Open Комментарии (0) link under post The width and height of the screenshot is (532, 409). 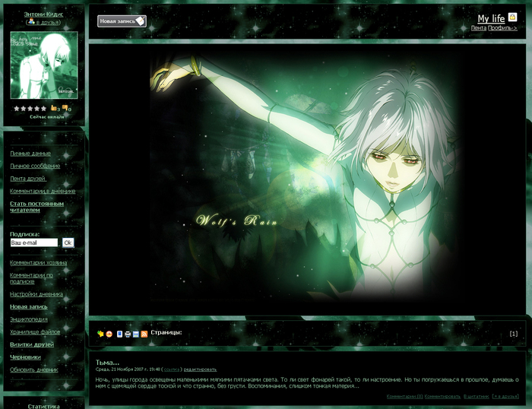click(x=405, y=396)
